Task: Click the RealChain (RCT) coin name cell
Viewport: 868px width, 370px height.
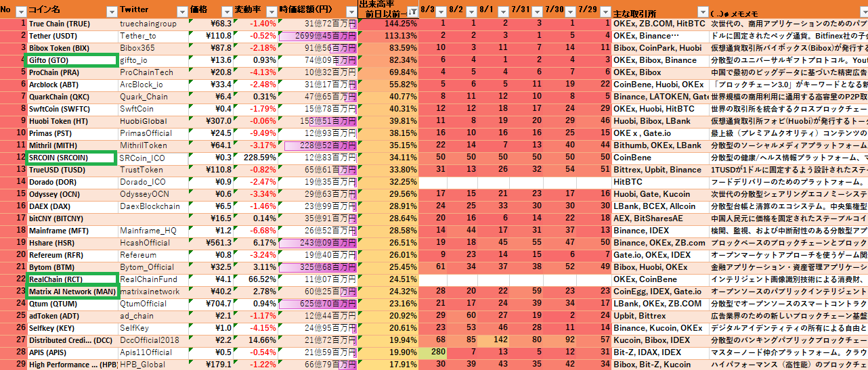Action: pyautogui.click(x=70, y=279)
